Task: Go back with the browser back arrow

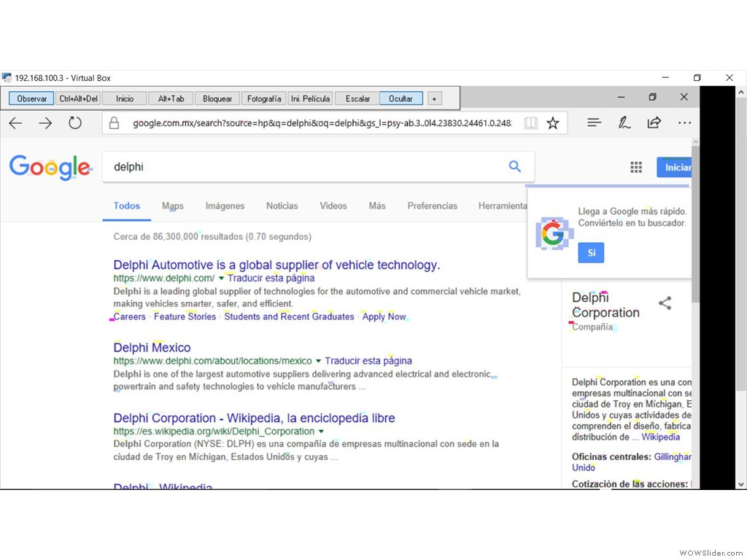Action: tap(15, 123)
